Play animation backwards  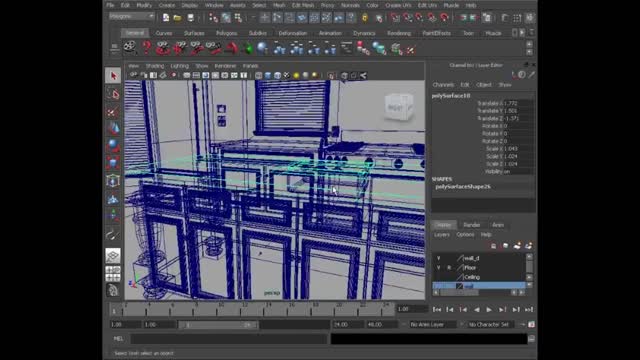[476, 310]
